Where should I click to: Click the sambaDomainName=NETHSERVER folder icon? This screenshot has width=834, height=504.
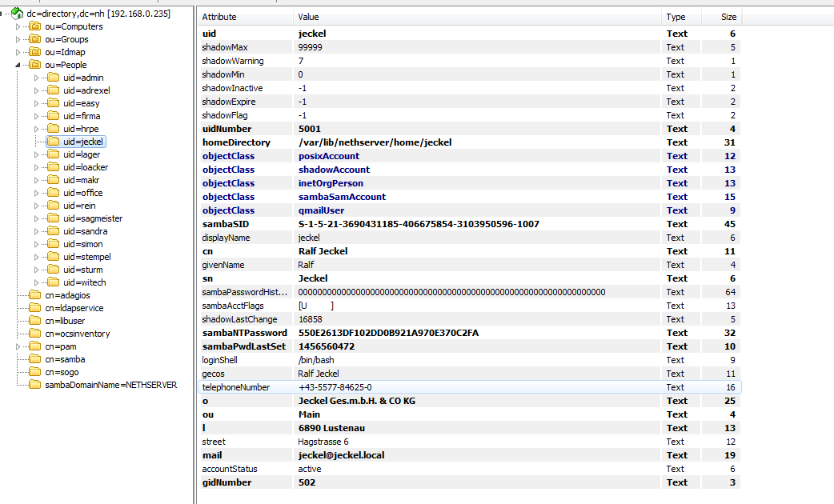coord(35,384)
